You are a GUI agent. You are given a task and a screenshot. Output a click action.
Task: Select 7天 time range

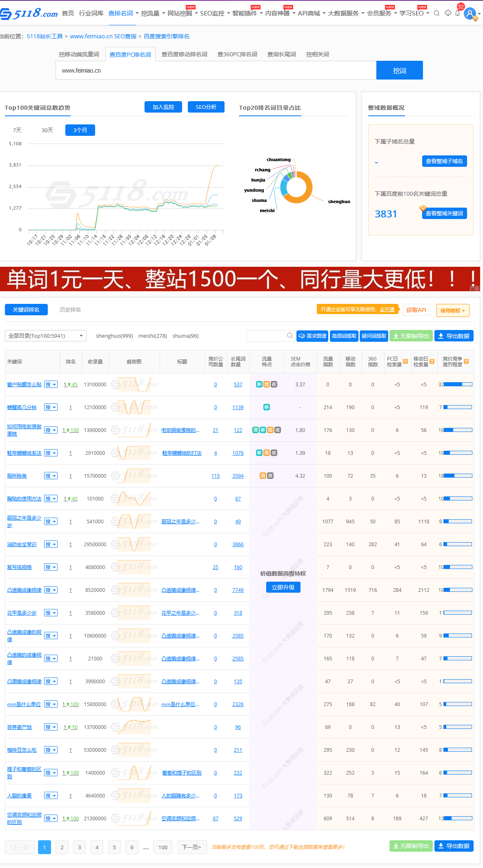(17, 130)
